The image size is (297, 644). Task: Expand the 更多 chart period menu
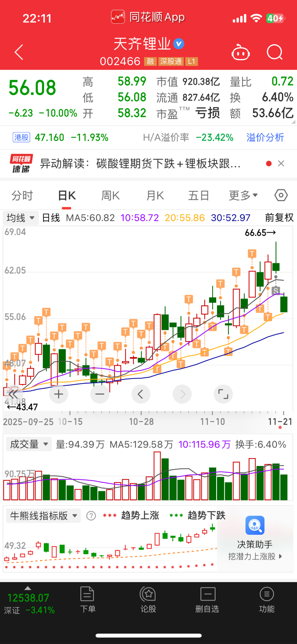tap(243, 196)
